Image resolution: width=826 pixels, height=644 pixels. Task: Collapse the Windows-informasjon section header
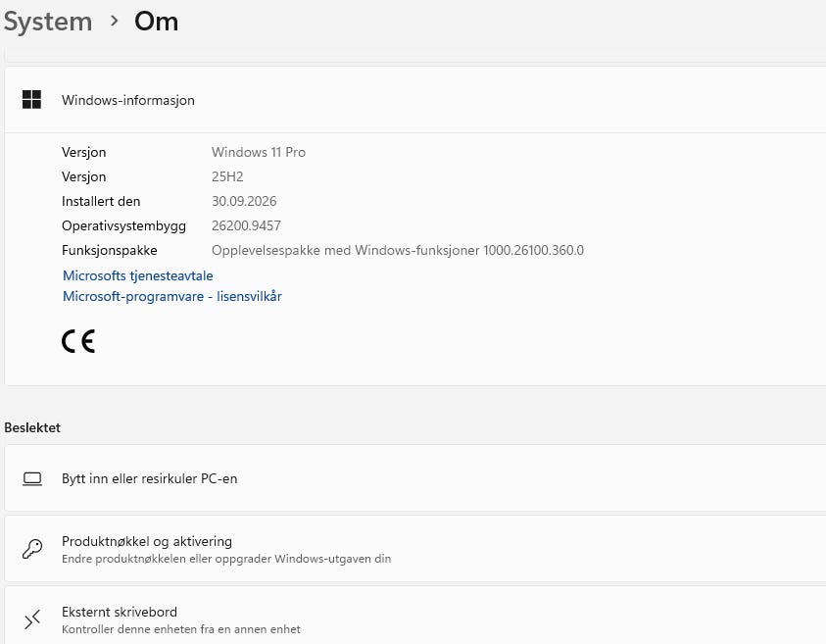pos(415,100)
